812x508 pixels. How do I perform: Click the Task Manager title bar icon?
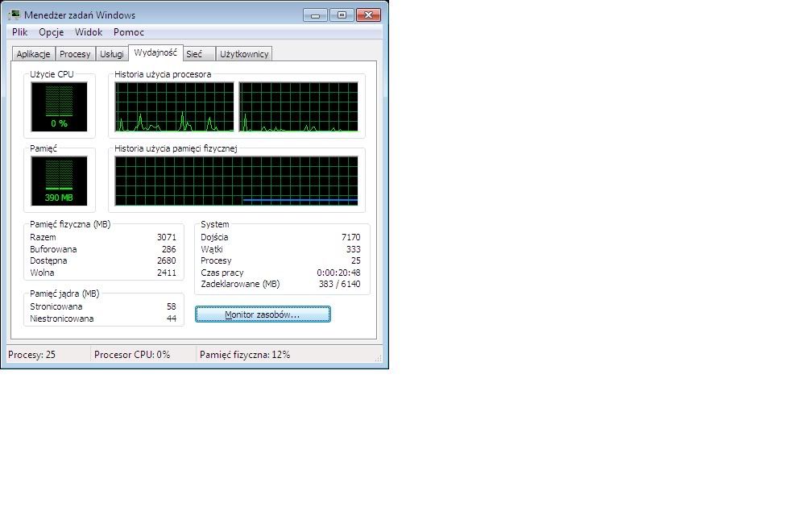coord(14,15)
